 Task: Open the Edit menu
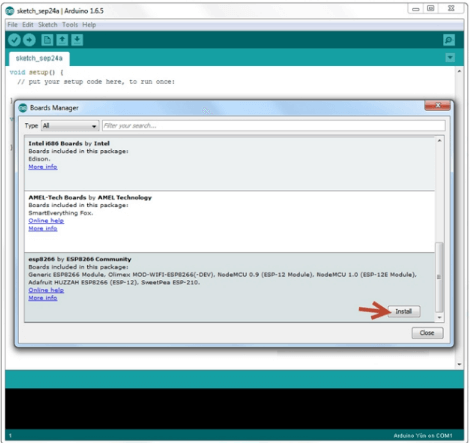pos(28,25)
